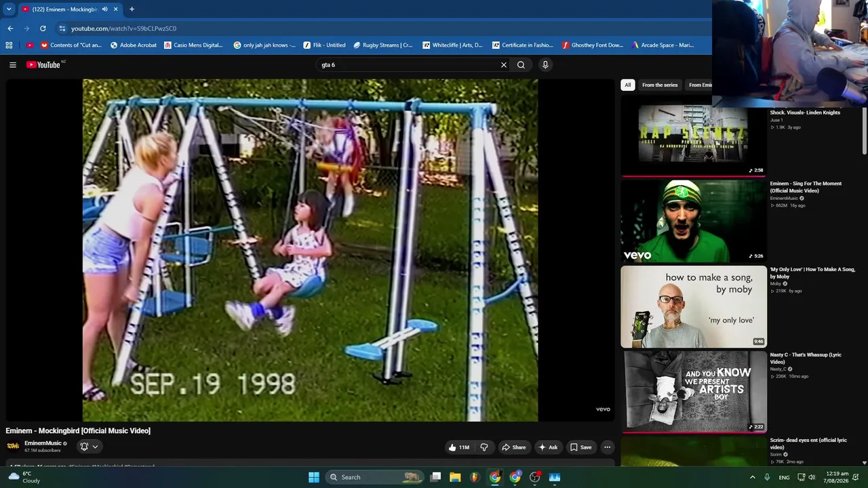Show hidden system tray icons chevron
This screenshot has height=488, width=868.
pyautogui.click(x=752, y=477)
